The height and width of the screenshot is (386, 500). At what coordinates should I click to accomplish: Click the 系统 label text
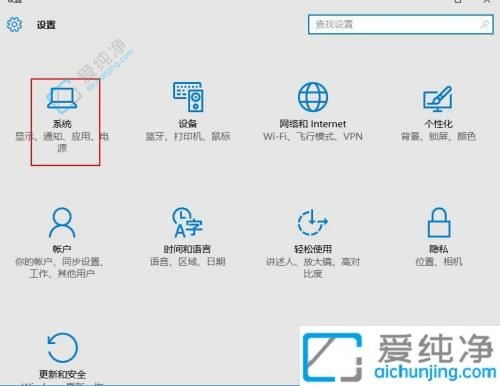click(62, 124)
